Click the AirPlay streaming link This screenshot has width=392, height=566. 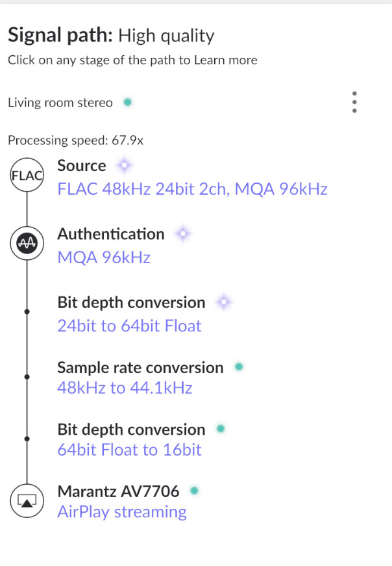[x=122, y=512]
